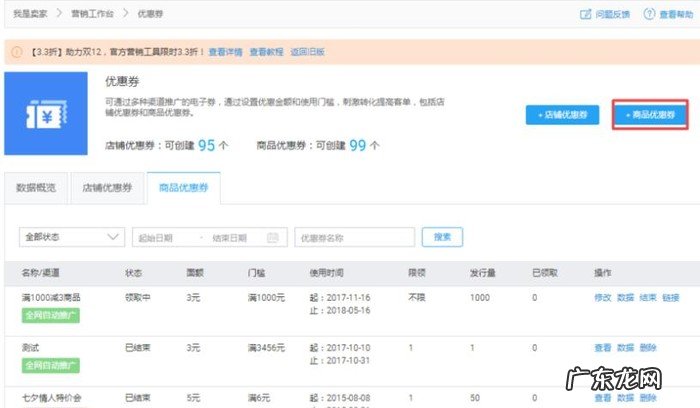Select the 商品优惠券 tab

tap(183, 188)
